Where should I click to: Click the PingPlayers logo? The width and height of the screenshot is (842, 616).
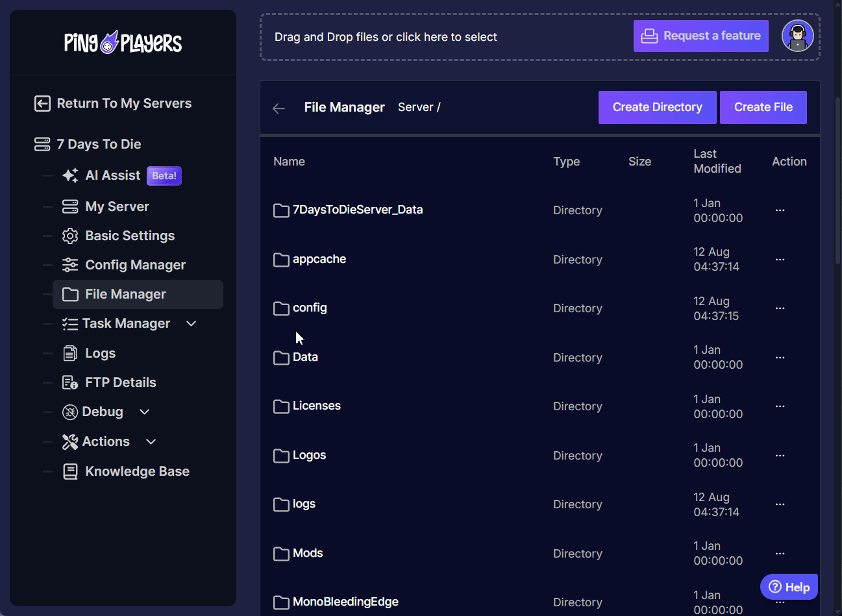[123, 43]
